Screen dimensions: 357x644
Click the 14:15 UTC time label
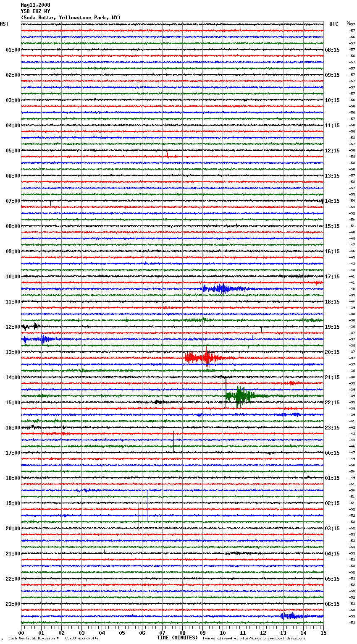332,201
